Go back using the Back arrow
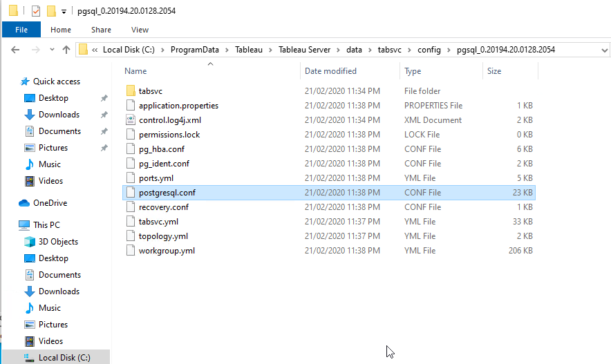The width and height of the screenshot is (611, 364). click(x=15, y=50)
